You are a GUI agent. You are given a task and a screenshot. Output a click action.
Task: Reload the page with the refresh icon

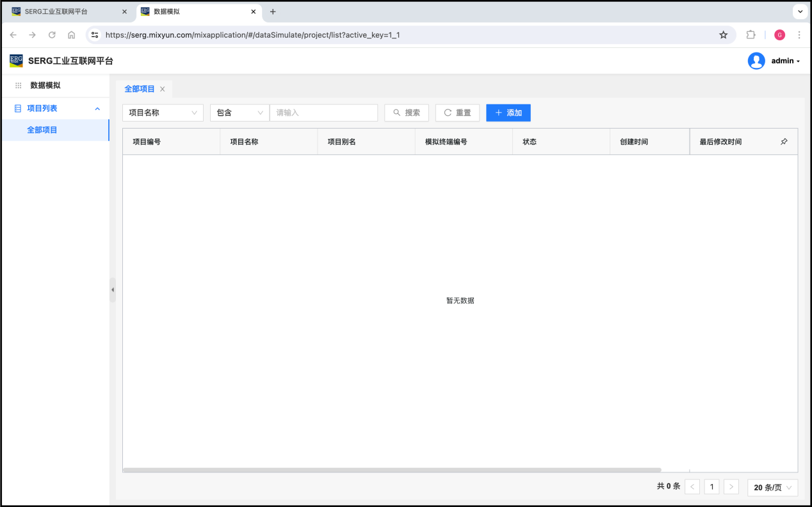(x=52, y=35)
